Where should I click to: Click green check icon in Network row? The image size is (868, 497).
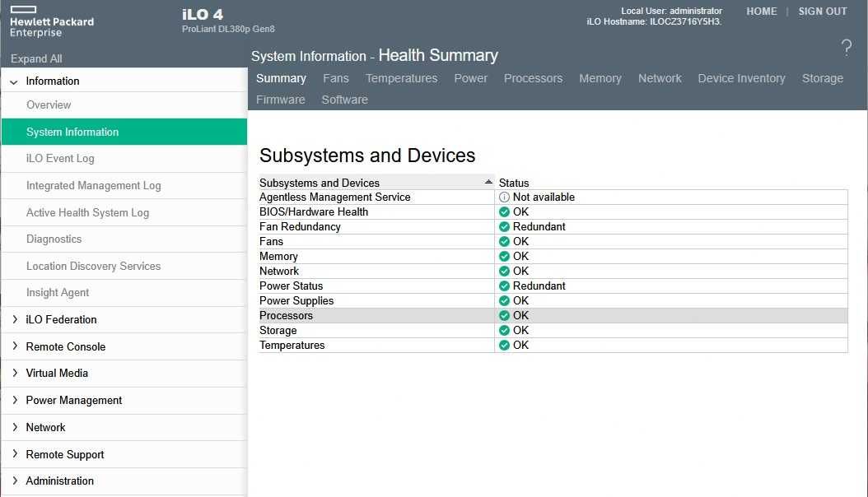(x=504, y=272)
